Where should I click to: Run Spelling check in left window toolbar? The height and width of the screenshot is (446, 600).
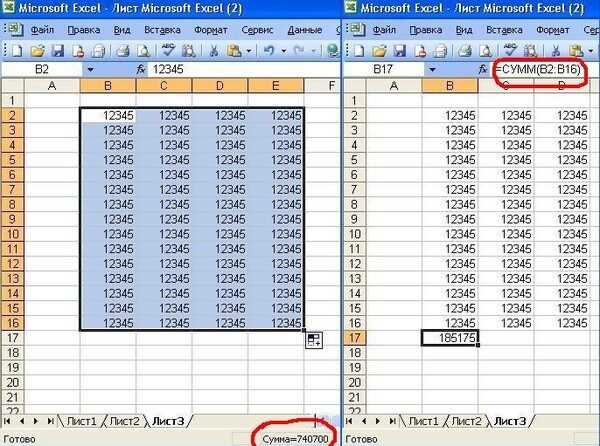[x=168, y=51]
